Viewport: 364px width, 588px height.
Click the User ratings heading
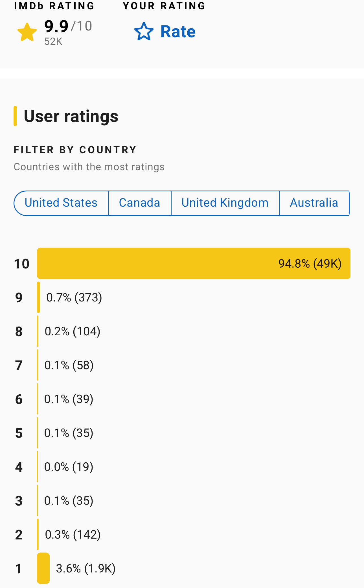point(71,116)
